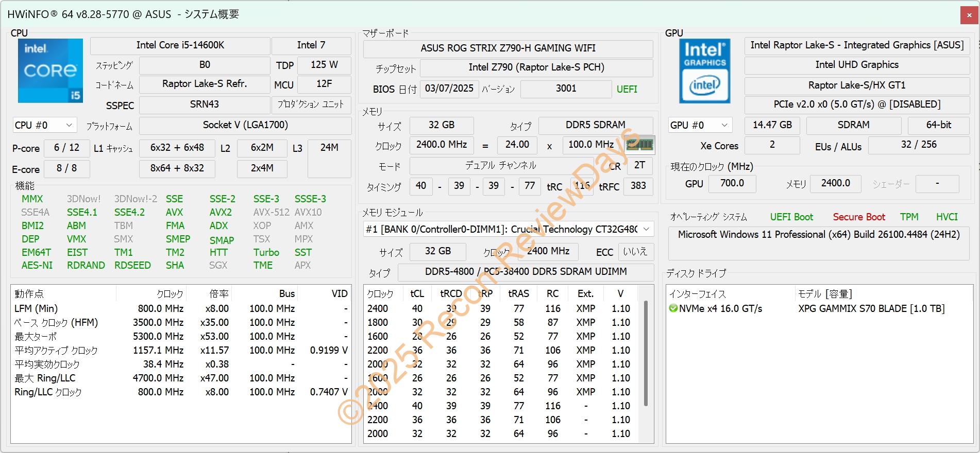
Task: Open the CPU #0 selector dropdown
Action: 44,125
